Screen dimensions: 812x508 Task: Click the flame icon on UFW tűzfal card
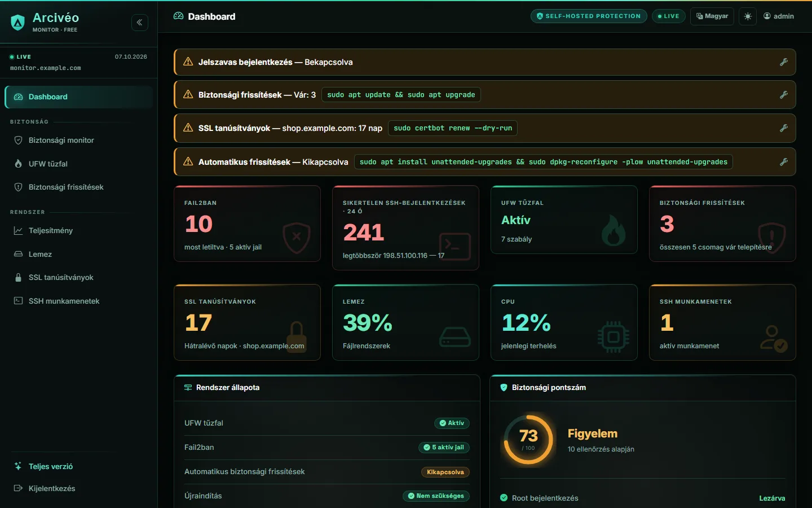(613, 230)
